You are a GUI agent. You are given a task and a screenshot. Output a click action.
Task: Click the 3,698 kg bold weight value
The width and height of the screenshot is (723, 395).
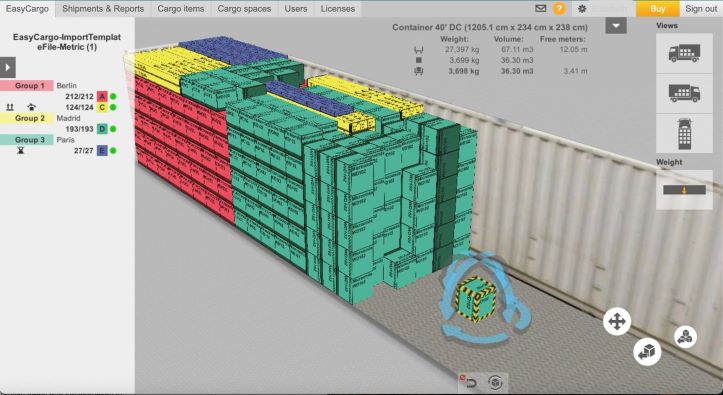(x=464, y=71)
